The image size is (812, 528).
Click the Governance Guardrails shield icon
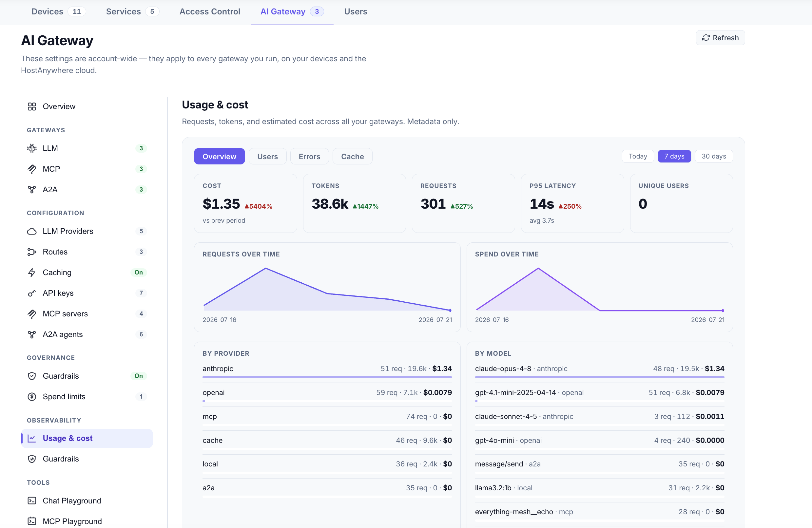click(x=32, y=376)
